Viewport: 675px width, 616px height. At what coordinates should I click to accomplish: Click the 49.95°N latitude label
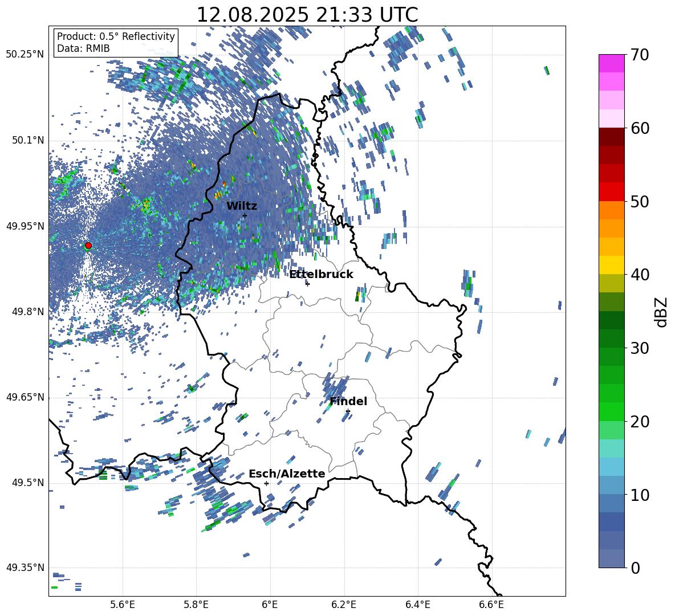point(25,226)
